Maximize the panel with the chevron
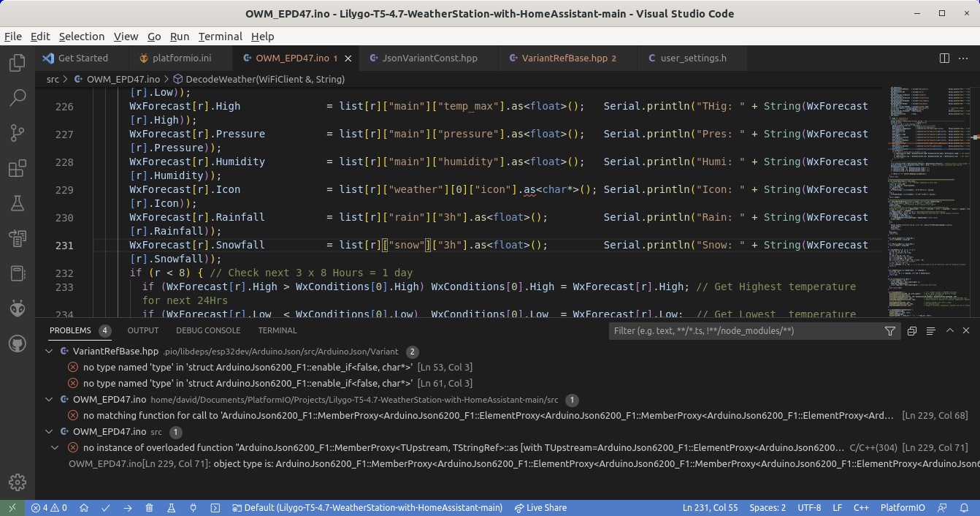 click(951, 330)
